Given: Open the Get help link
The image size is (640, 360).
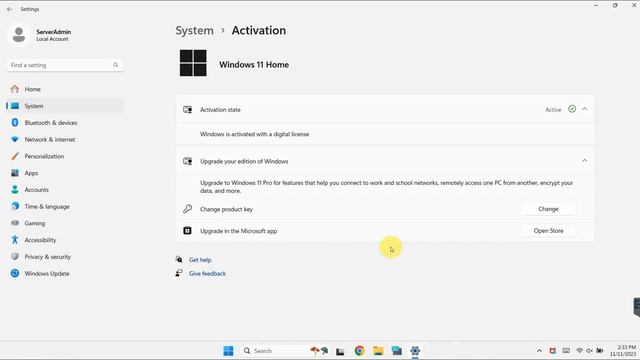Looking at the screenshot, I should pos(200,260).
